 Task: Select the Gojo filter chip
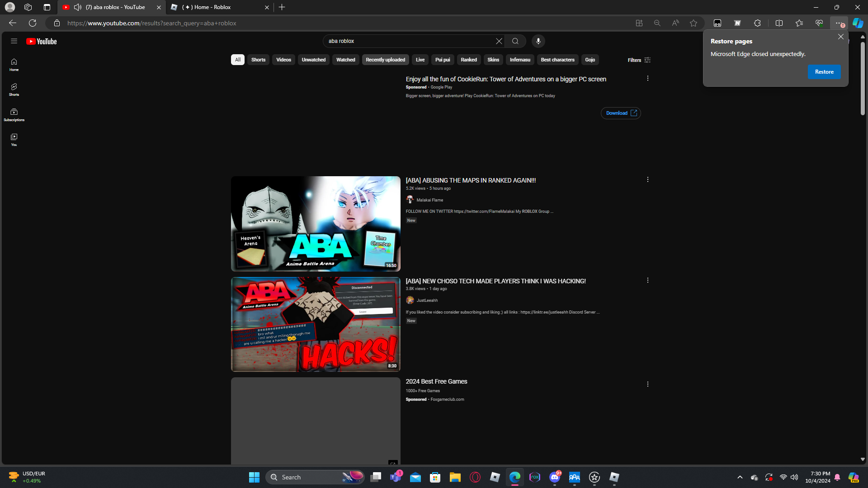click(x=590, y=60)
